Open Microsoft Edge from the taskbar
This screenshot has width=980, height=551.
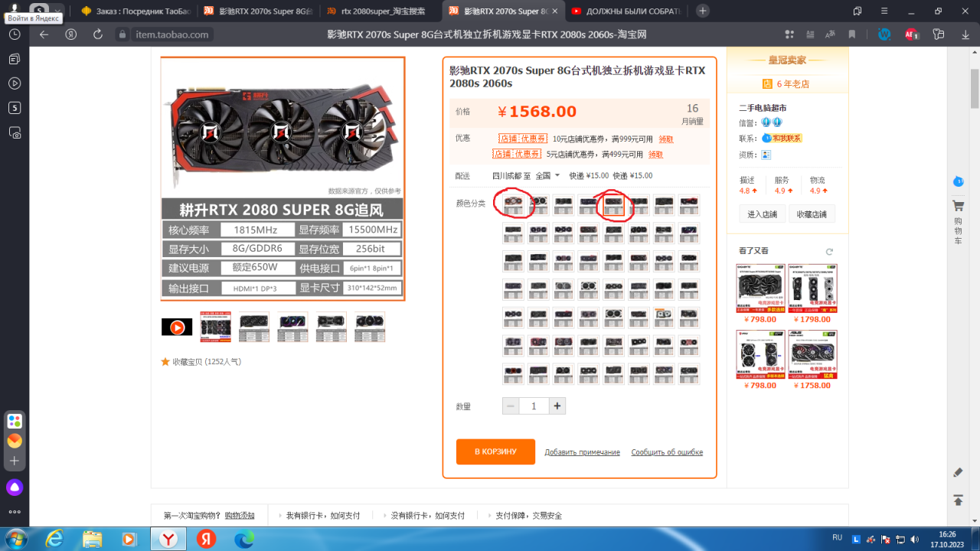(x=243, y=540)
